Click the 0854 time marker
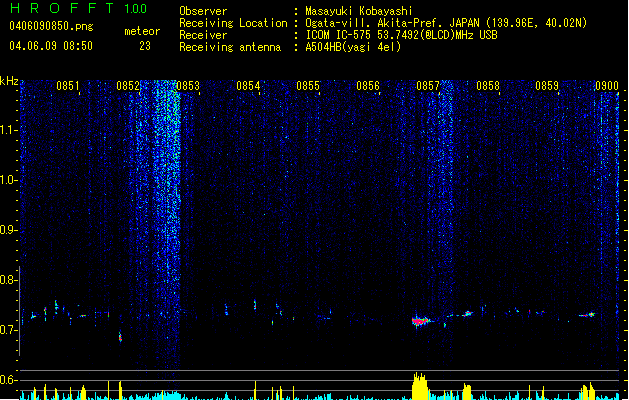629x400 pixels. pyautogui.click(x=248, y=86)
